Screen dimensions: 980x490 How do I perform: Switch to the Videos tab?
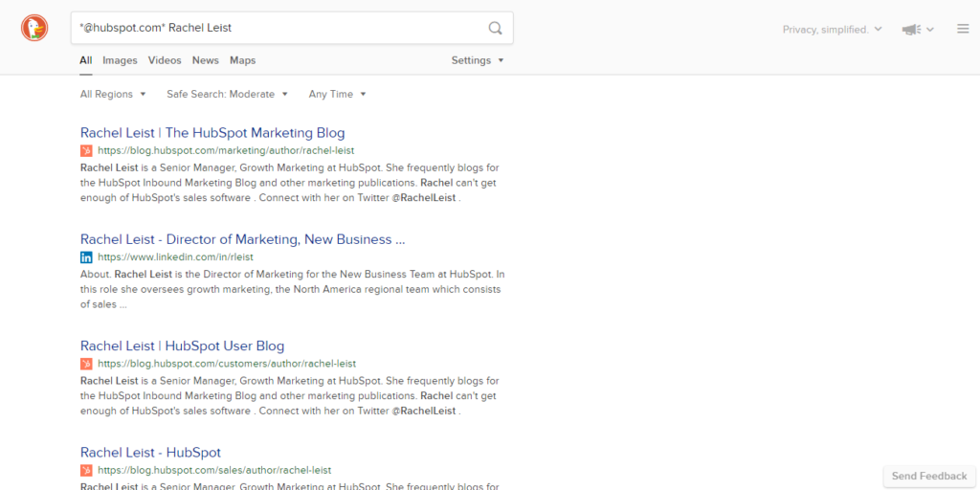[x=165, y=60]
